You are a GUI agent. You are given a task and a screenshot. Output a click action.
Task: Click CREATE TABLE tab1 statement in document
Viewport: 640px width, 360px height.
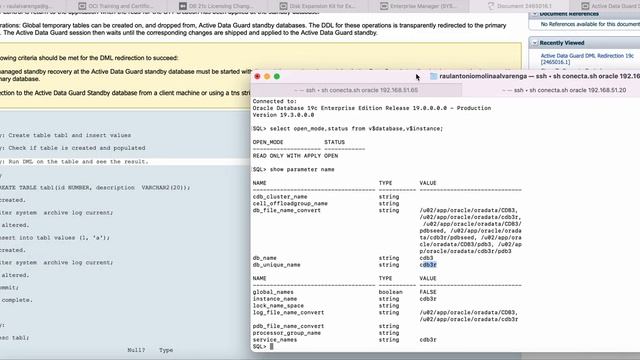(95, 188)
